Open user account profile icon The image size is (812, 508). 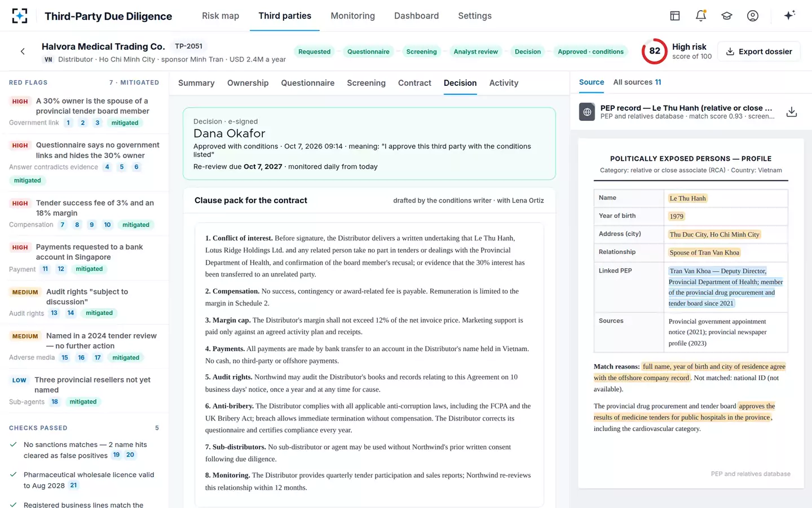pos(753,16)
